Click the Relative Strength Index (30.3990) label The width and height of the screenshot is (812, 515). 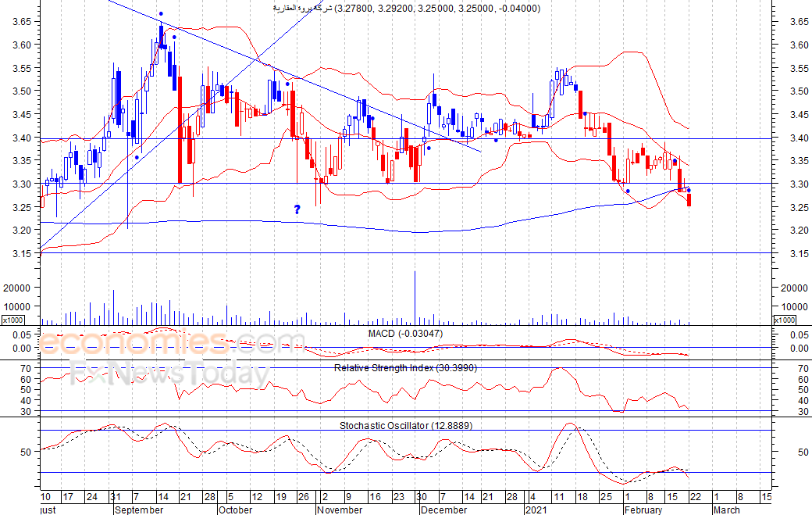pos(405,368)
